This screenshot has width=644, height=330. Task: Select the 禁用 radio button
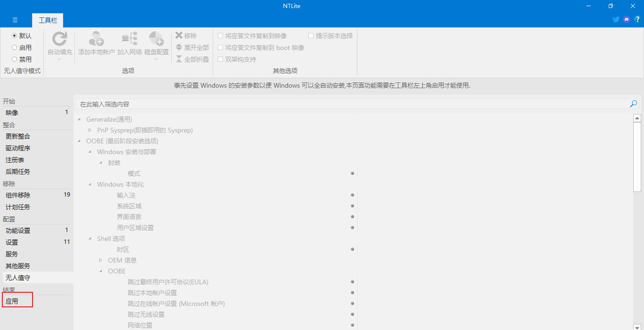(x=14, y=59)
